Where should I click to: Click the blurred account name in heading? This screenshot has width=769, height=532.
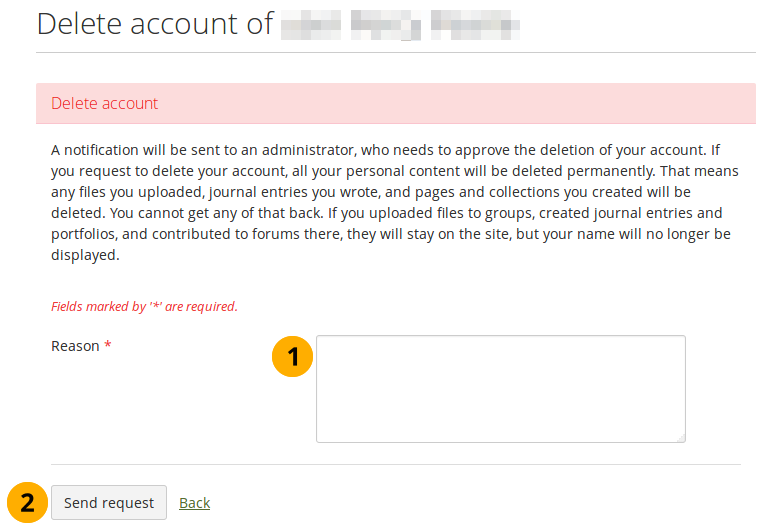[x=400, y=24]
